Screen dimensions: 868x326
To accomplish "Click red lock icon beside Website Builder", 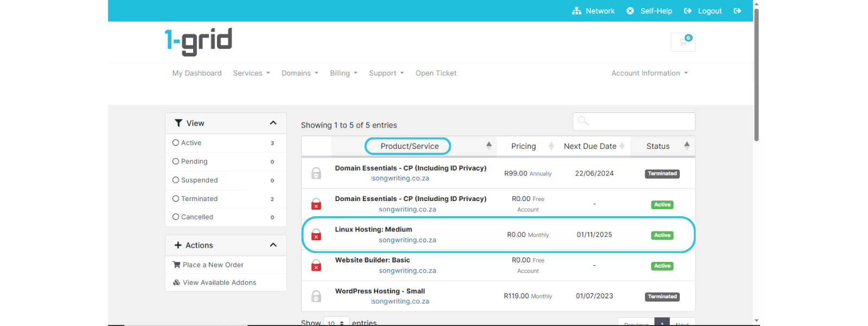I will 316,265.
